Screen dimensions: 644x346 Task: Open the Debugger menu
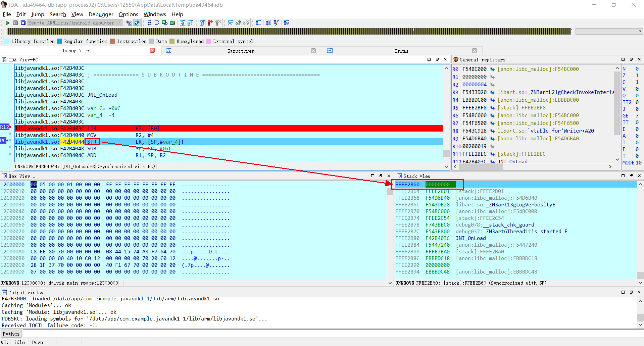(101, 14)
